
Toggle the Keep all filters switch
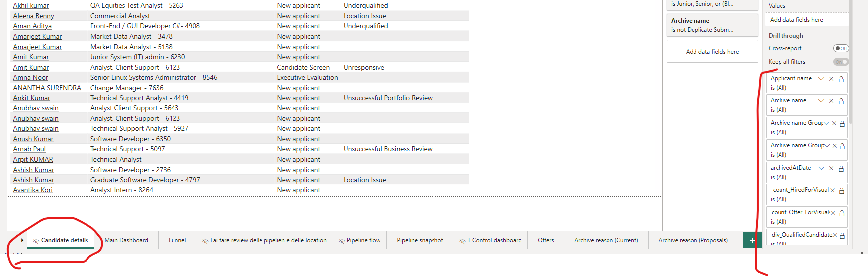841,62
